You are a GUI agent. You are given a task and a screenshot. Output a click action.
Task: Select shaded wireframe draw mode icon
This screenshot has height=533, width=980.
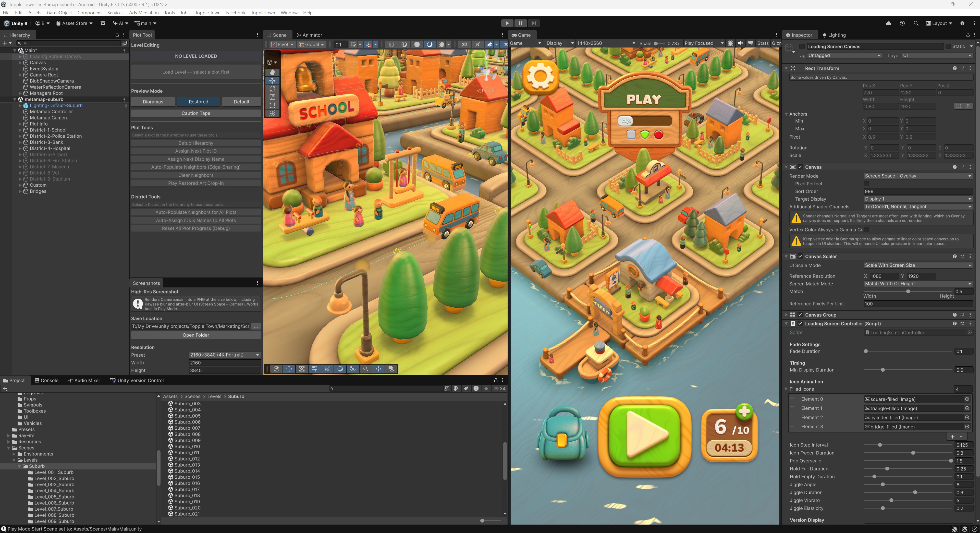(404, 44)
